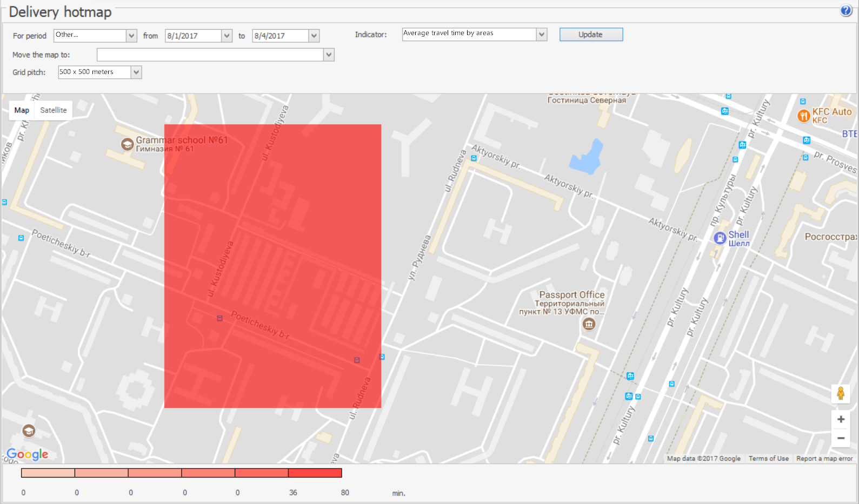The width and height of the screenshot is (859, 504).
Task: Click the help question mark icon
Action: tap(845, 11)
